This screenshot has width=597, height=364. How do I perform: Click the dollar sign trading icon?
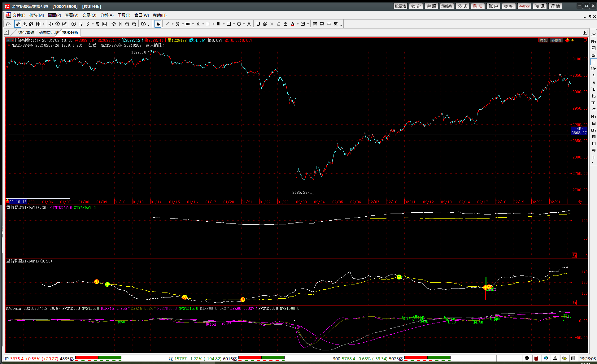pos(88,24)
